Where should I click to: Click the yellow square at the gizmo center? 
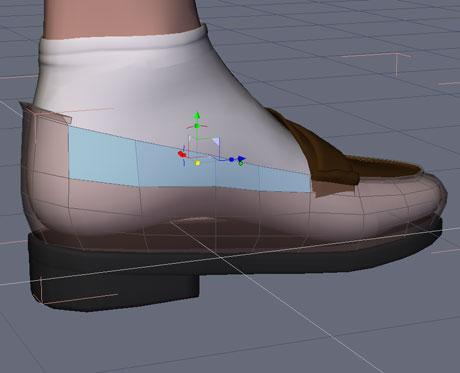(197, 163)
